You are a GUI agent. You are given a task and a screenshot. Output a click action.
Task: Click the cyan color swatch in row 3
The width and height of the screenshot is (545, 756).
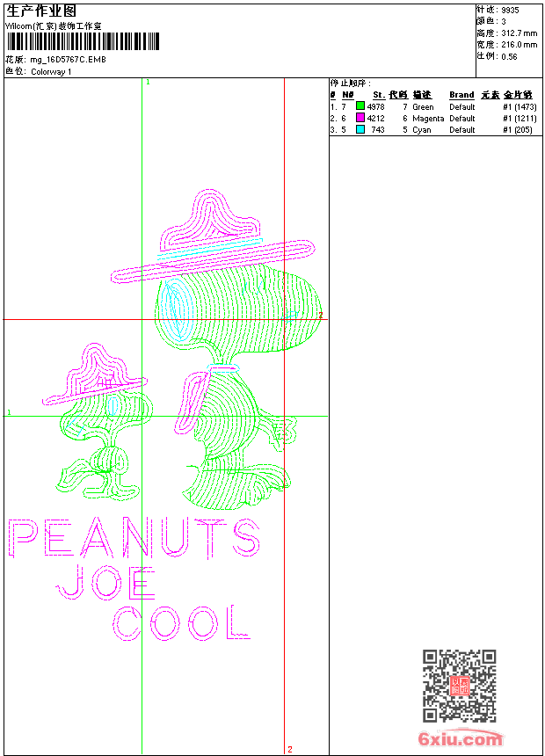[x=360, y=129]
